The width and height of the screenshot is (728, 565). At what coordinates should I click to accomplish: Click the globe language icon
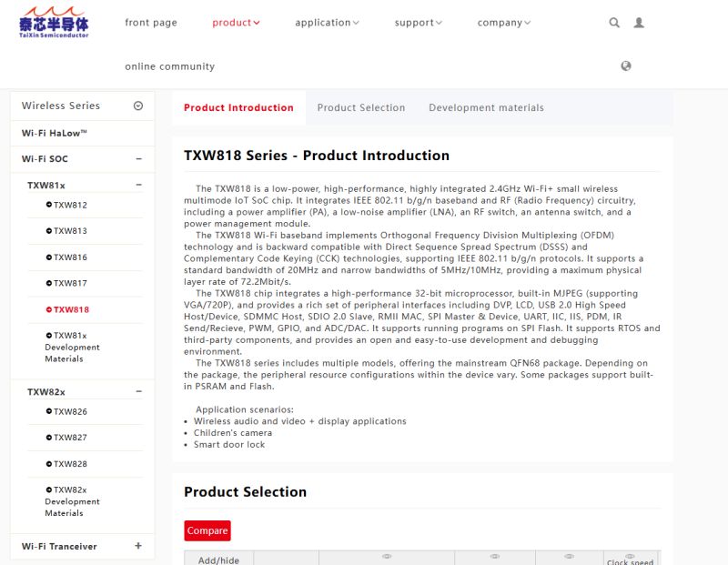click(626, 66)
